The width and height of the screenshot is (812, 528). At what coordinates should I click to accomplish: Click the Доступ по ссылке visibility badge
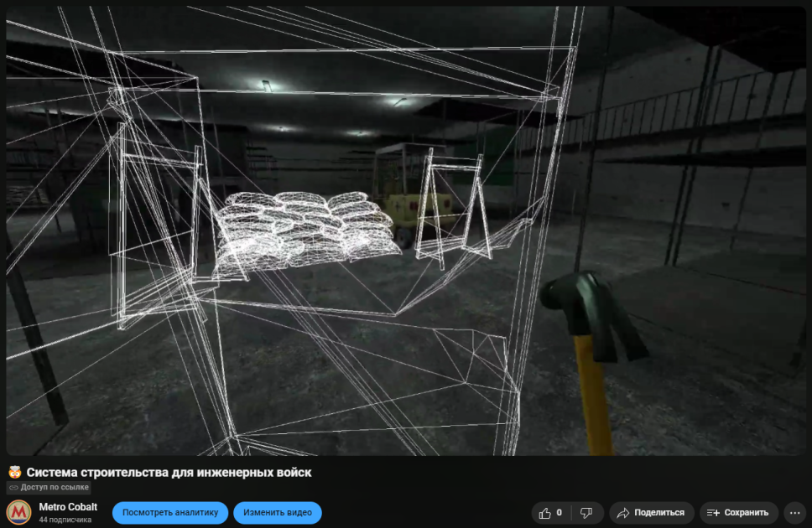click(x=49, y=487)
